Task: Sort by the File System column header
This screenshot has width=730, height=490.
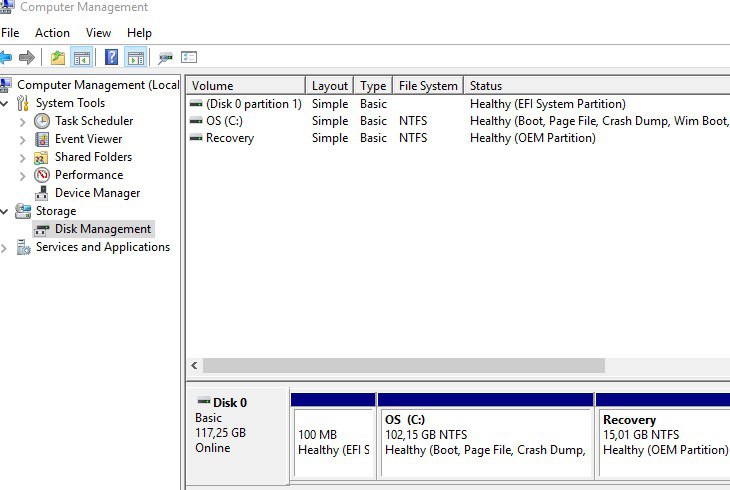Action: (428, 86)
